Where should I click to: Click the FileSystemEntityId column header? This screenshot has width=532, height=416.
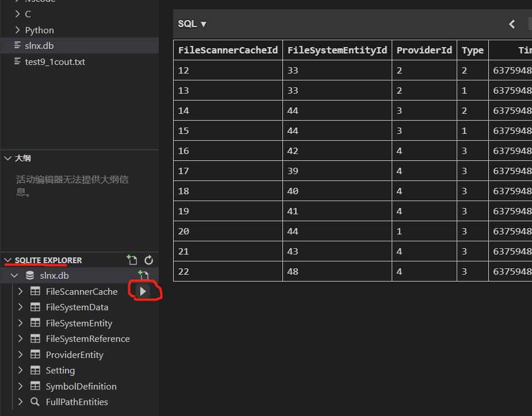click(337, 50)
